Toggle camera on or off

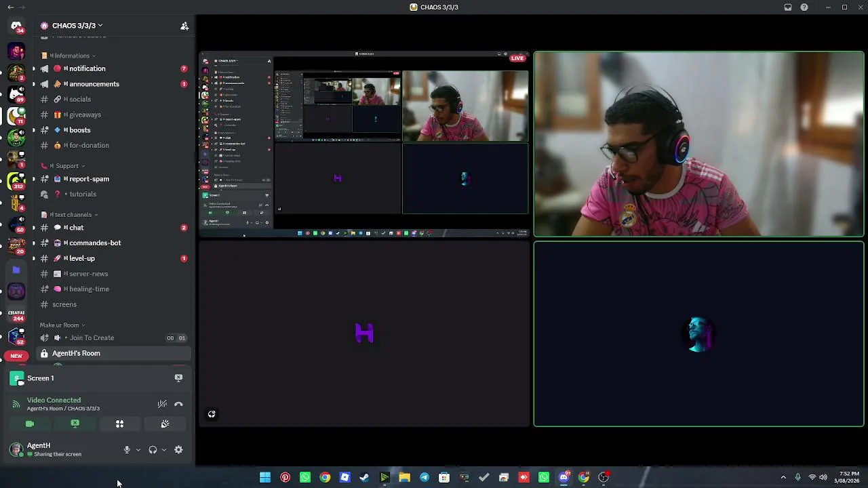tap(30, 424)
